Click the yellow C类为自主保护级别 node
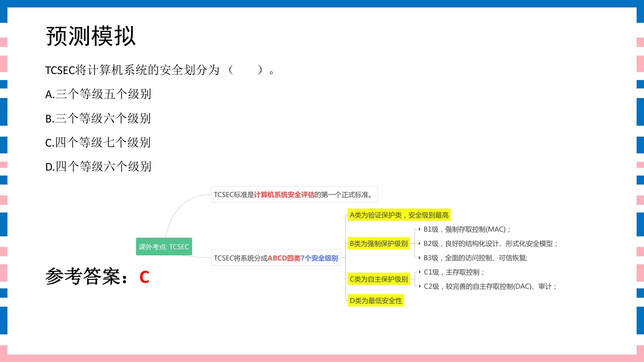The height and width of the screenshot is (362, 644). pyautogui.click(x=379, y=279)
